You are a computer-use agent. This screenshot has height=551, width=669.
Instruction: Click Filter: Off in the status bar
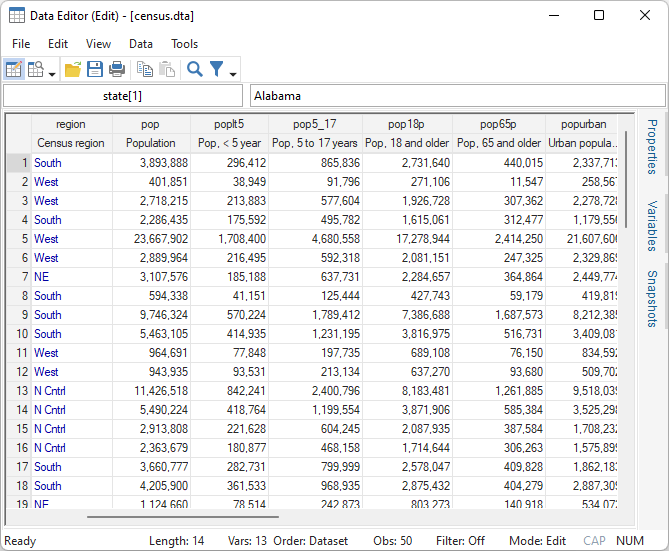coord(460,541)
